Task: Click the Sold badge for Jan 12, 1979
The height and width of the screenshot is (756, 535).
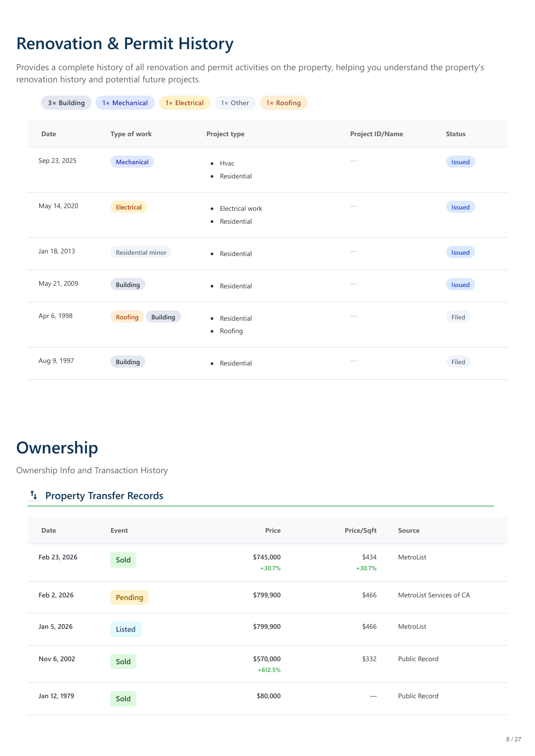Action: coord(123,699)
